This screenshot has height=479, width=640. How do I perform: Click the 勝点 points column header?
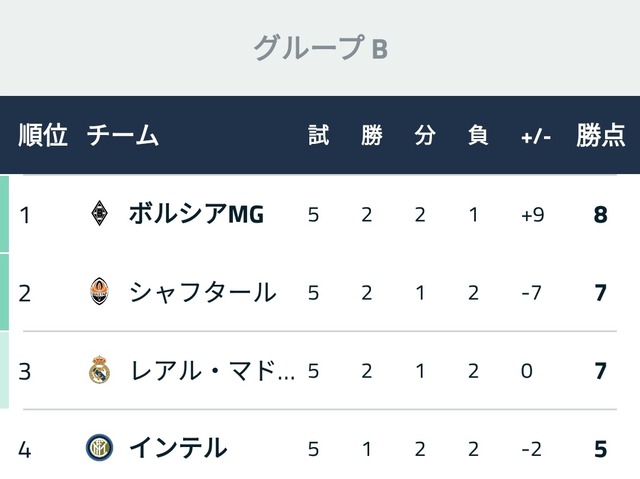[x=601, y=136]
